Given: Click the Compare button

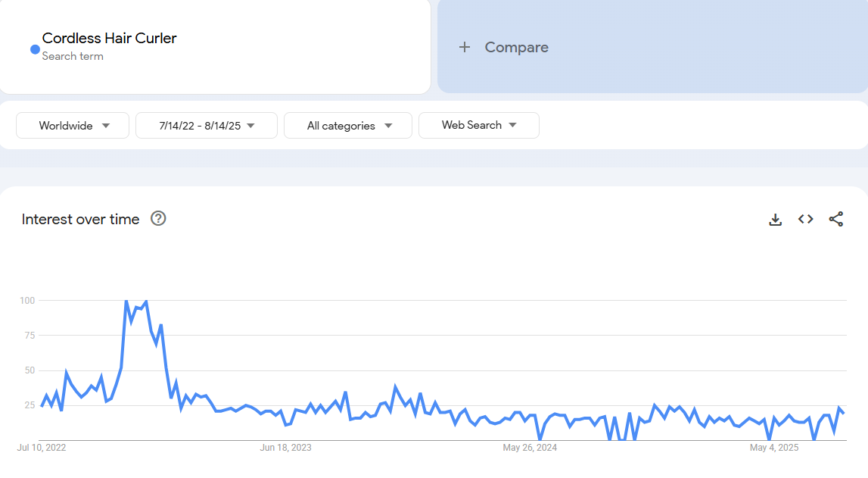Looking at the screenshot, I should click(516, 47).
